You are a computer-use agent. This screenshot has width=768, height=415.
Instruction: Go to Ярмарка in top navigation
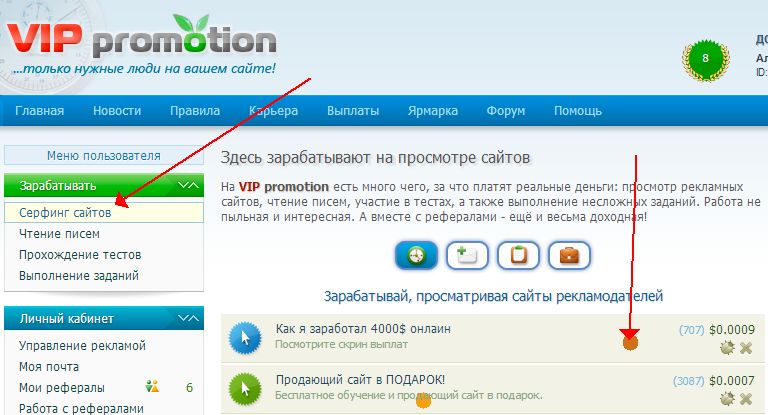click(x=433, y=111)
